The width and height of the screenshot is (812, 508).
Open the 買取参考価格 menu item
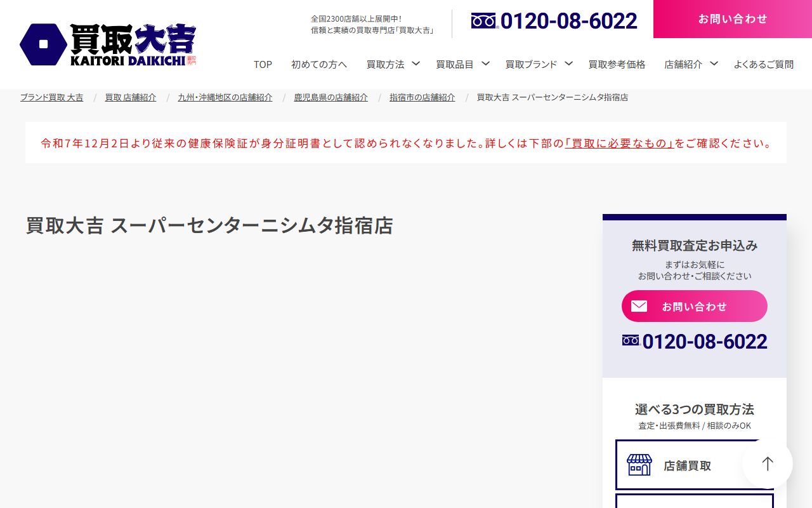tap(617, 64)
